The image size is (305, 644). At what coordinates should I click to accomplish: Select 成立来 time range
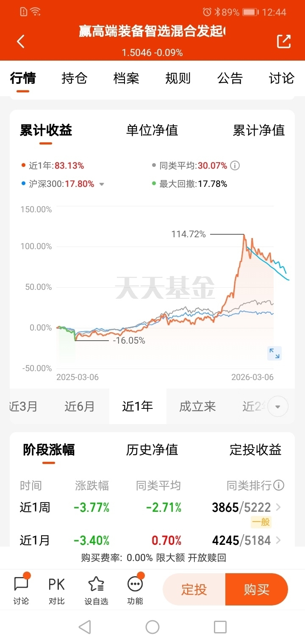[197, 407]
